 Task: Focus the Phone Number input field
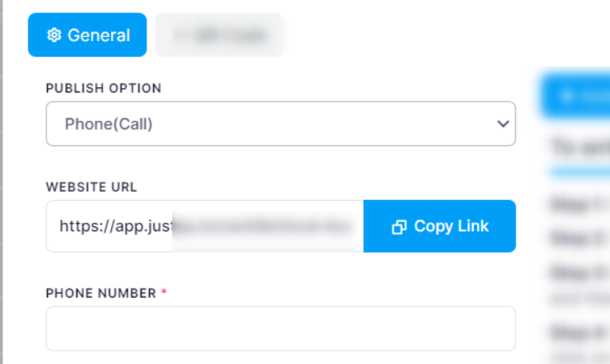click(x=280, y=329)
